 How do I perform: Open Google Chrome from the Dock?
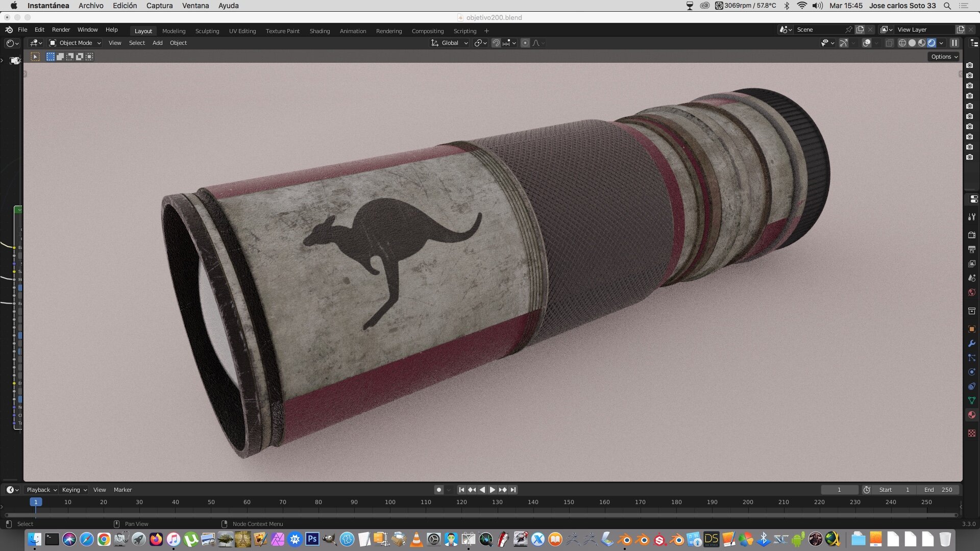[x=104, y=539]
